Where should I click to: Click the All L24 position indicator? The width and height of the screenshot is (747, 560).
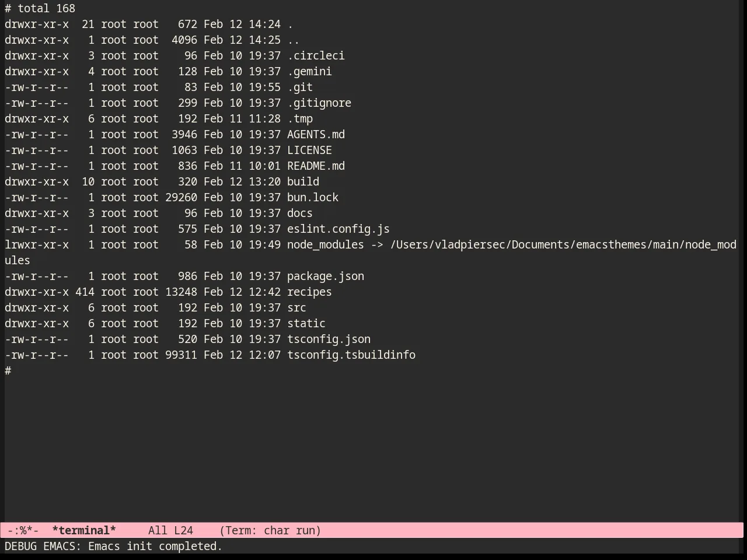tap(170, 530)
